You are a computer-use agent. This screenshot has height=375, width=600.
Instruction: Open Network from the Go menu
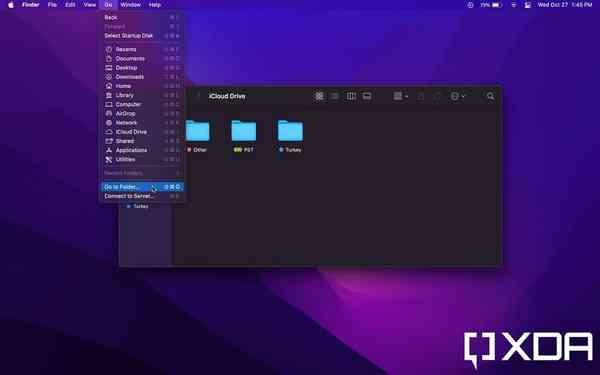click(x=142, y=123)
